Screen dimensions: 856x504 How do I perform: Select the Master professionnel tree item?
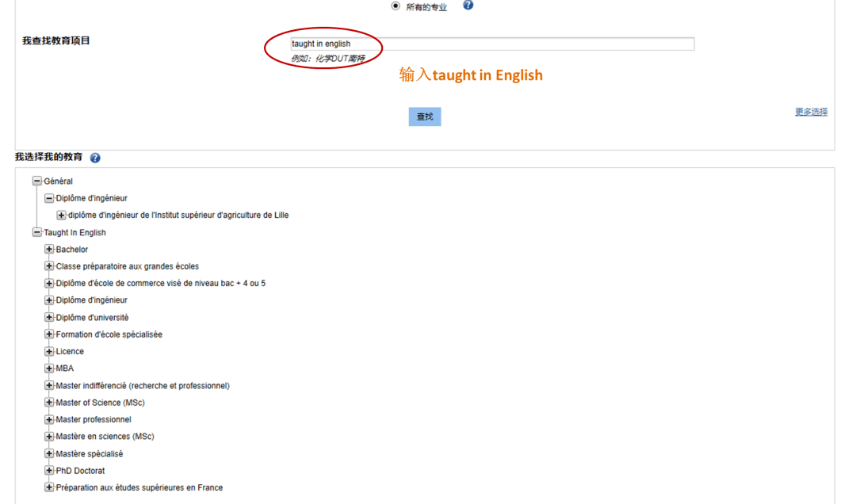pyautogui.click(x=94, y=420)
